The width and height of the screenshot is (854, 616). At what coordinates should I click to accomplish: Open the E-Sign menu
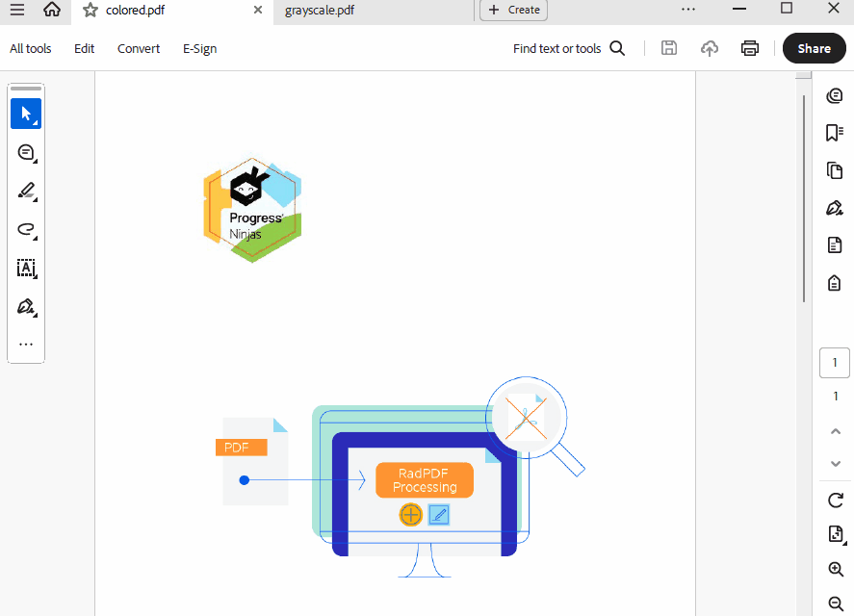click(x=199, y=48)
